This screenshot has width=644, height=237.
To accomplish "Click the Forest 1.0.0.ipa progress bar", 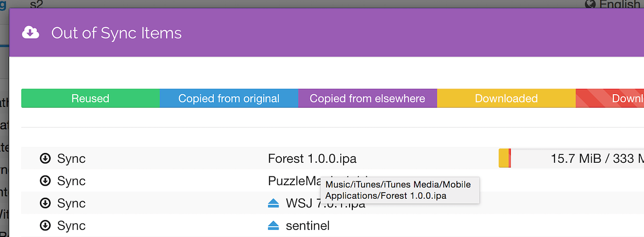I will [571, 158].
